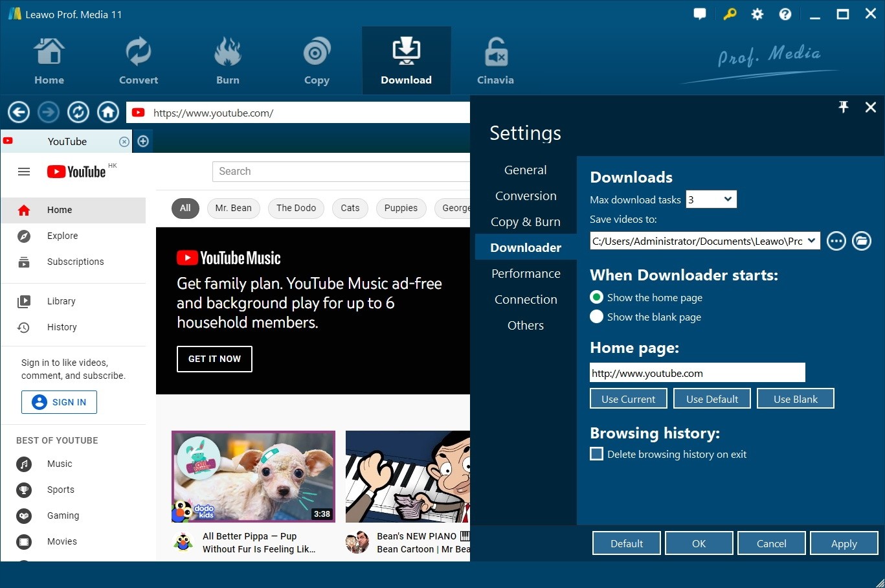885x588 pixels.
Task: Open the Burn module
Action: click(228, 62)
